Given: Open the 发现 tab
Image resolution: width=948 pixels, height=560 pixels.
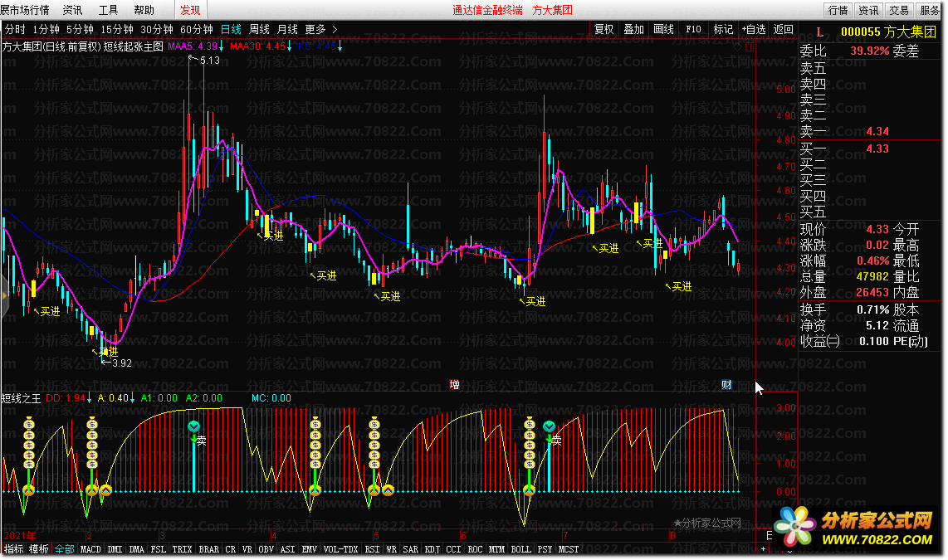Looking at the screenshot, I should (190, 10).
